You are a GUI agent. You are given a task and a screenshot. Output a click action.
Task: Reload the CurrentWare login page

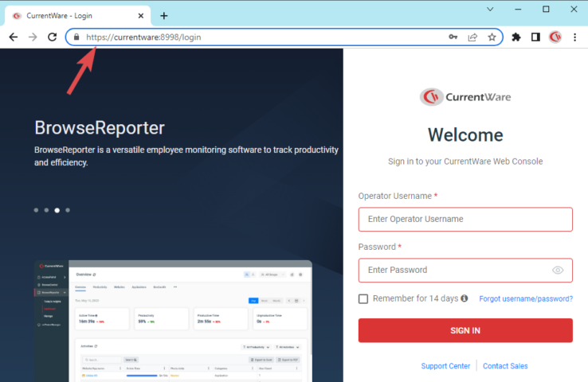pos(52,37)
